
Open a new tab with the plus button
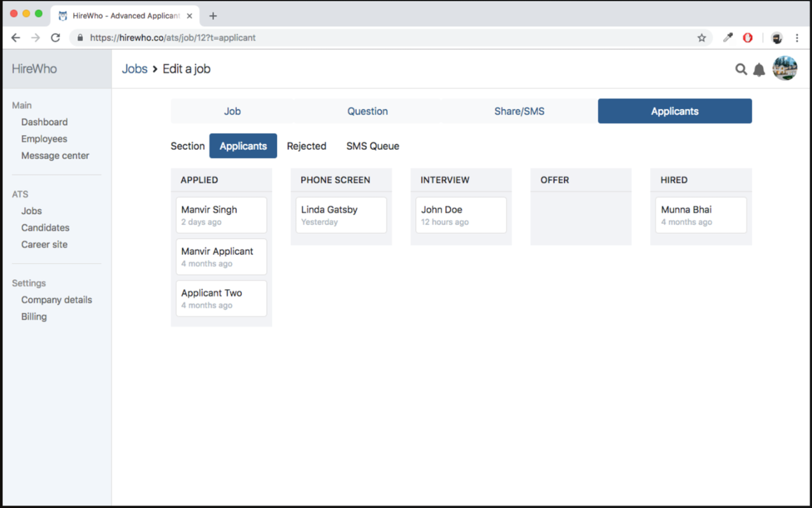[x=213, y=15]
